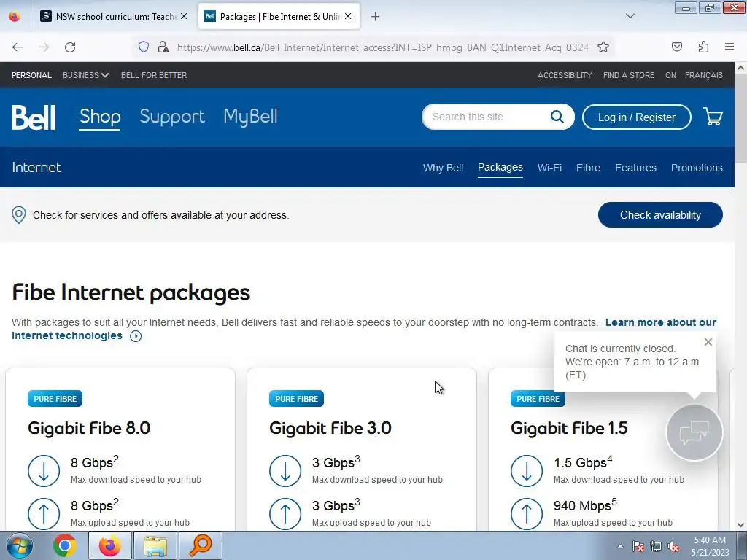This screenshot has width=747, height=560.
Task: Click page scrollbar up arrow
Action: tap(740, 68)
